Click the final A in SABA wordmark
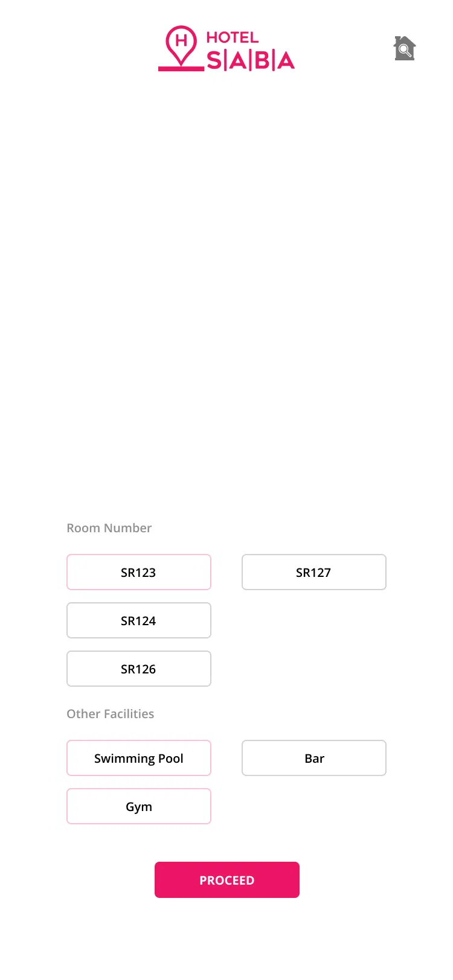This screenshot has width=453, height=980. coord(286,60)
